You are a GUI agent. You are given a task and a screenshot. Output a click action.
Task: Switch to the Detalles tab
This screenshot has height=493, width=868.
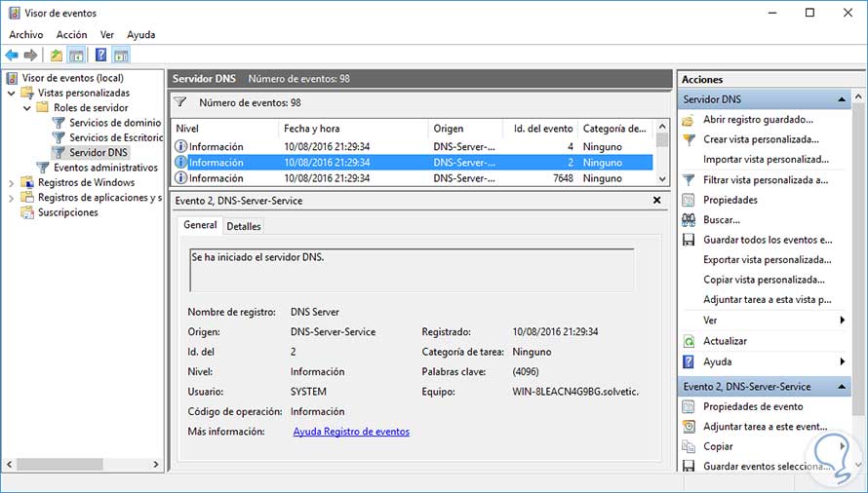coord(243,226)
